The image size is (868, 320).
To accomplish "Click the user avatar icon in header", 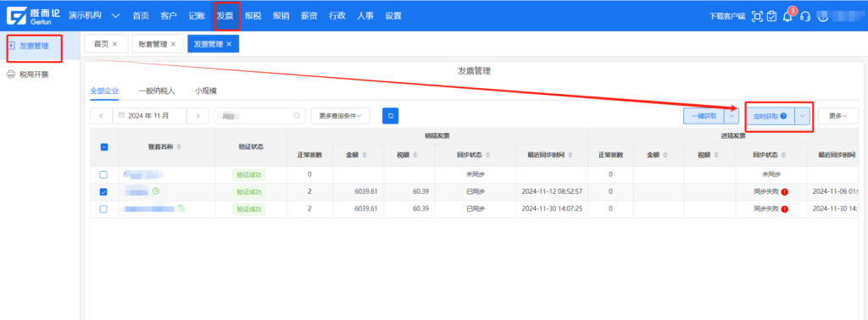I will pos(822,17).
